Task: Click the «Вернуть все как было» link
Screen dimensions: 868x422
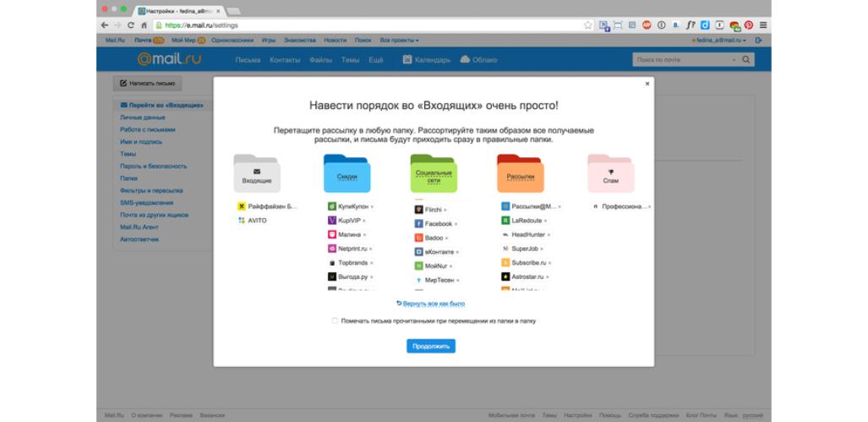Action: (x=431, y=303)
